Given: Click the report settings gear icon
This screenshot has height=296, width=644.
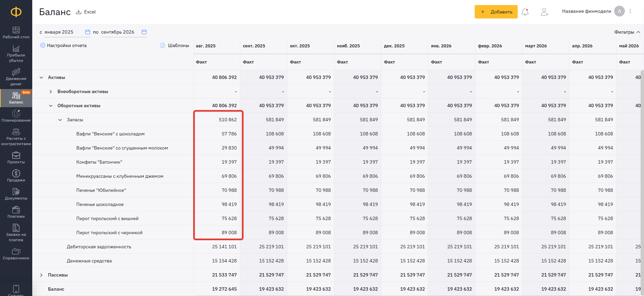Looking at the screenshot, I should [x=43, y=45].
